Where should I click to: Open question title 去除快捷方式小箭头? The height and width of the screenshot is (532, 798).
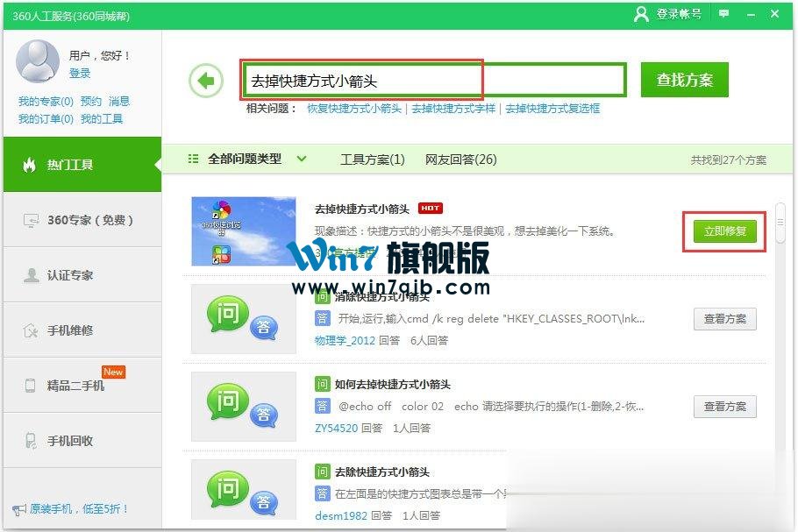(382, 472)
